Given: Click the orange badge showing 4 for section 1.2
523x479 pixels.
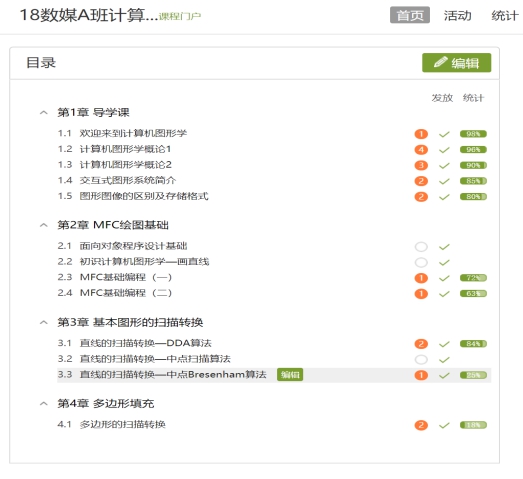Looking at the screenshot, I should pos(421,150).
